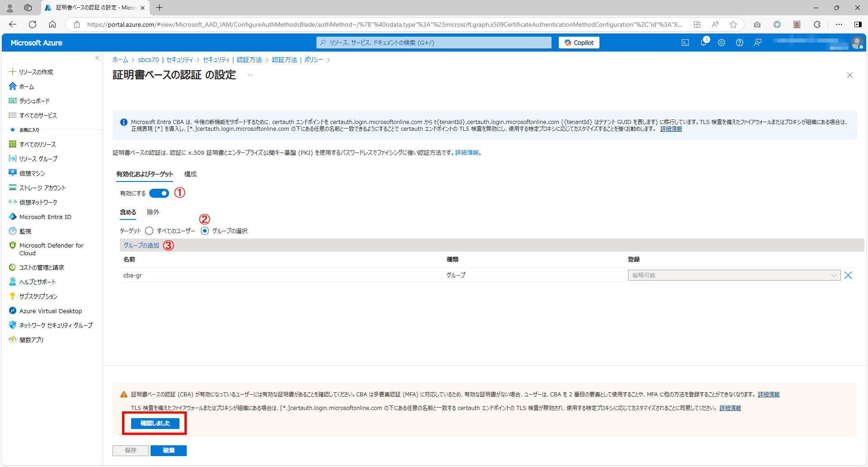Click the すべてのサービス list icon
Screen dimensions: 868x467
13,115
